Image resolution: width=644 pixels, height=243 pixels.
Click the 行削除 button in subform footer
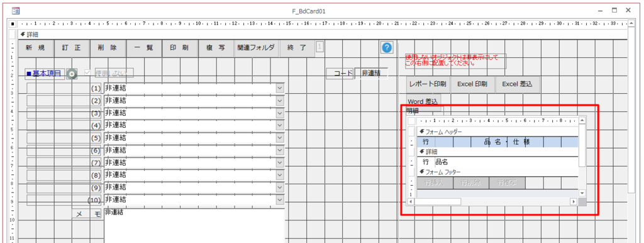pyautogui.click(x=470, y=183)
